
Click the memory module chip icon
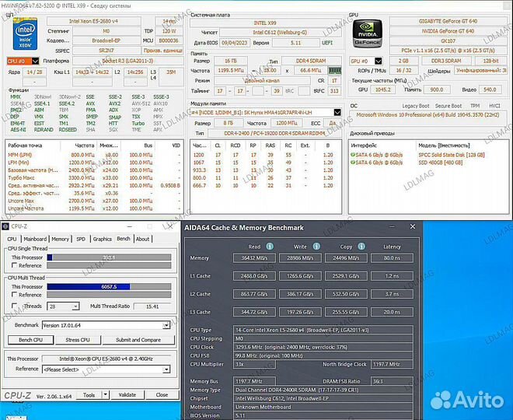334,70
